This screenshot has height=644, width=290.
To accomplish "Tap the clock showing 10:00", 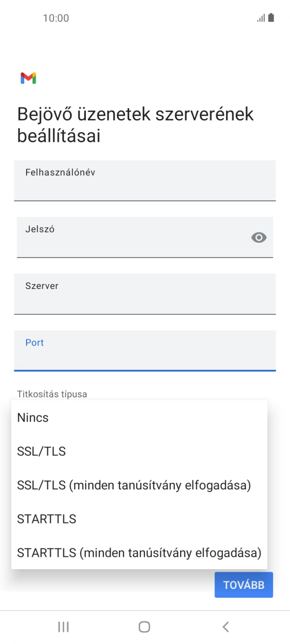I will [x=57, y=18].
